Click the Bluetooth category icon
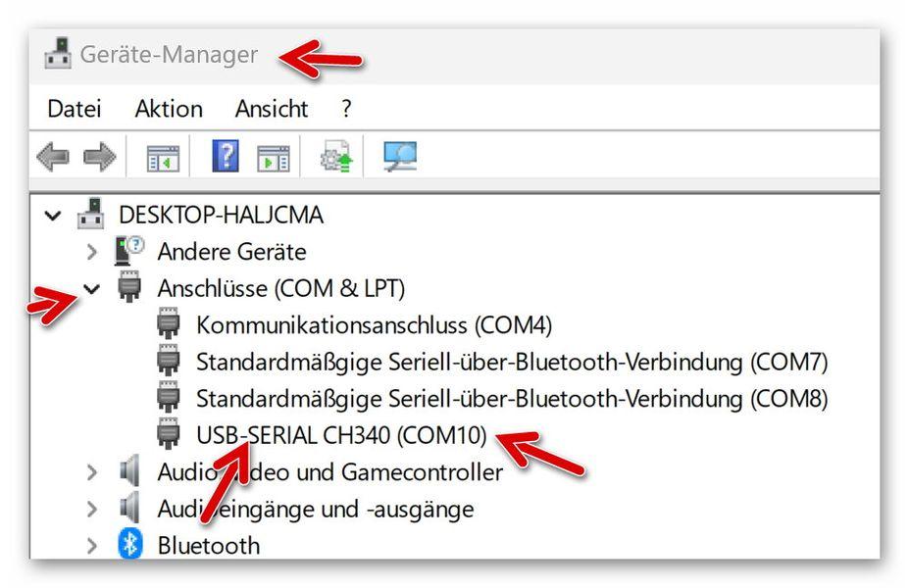The width and height of the screenshot is (909, 588). click(x=129, y=545)
